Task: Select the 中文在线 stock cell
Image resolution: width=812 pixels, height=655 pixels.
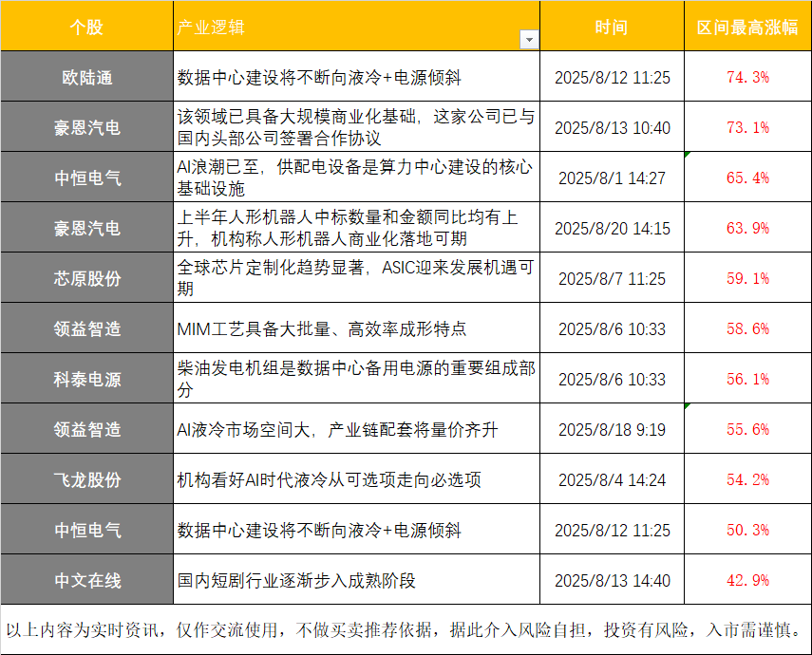Action: click(87, 579)
